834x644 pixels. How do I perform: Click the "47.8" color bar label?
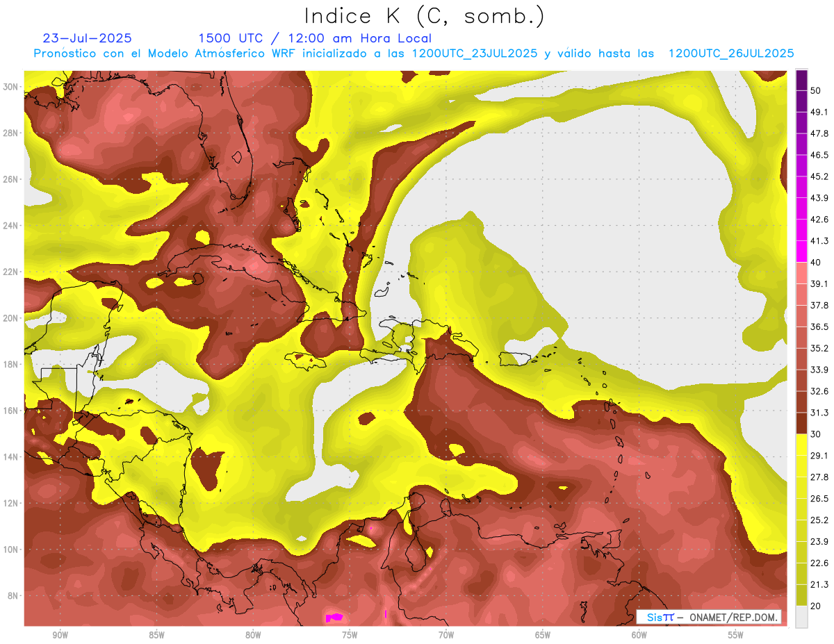819,133
